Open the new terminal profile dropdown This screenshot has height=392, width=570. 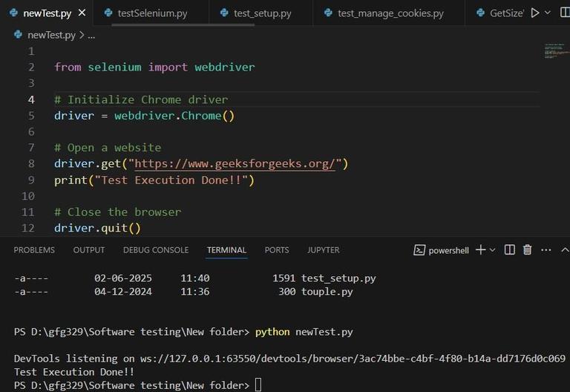[492, 250]
